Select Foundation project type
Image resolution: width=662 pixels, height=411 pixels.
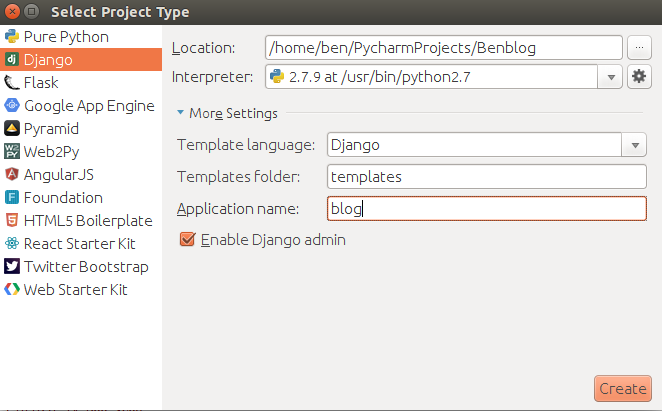click(x=81, y=197)
